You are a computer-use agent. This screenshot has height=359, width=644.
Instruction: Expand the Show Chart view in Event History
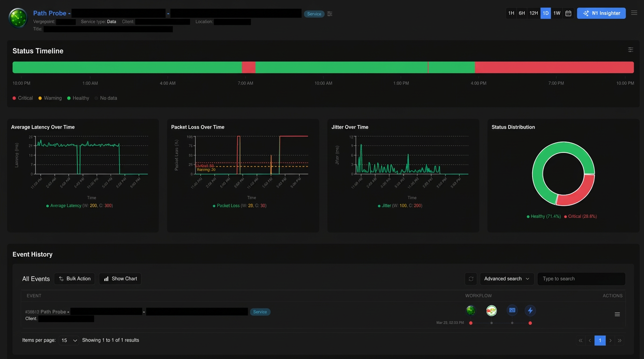tap(120, 279)
